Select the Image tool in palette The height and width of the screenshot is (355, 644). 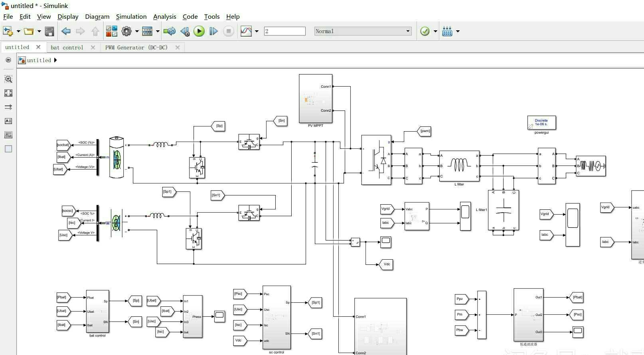click(8, 135)
